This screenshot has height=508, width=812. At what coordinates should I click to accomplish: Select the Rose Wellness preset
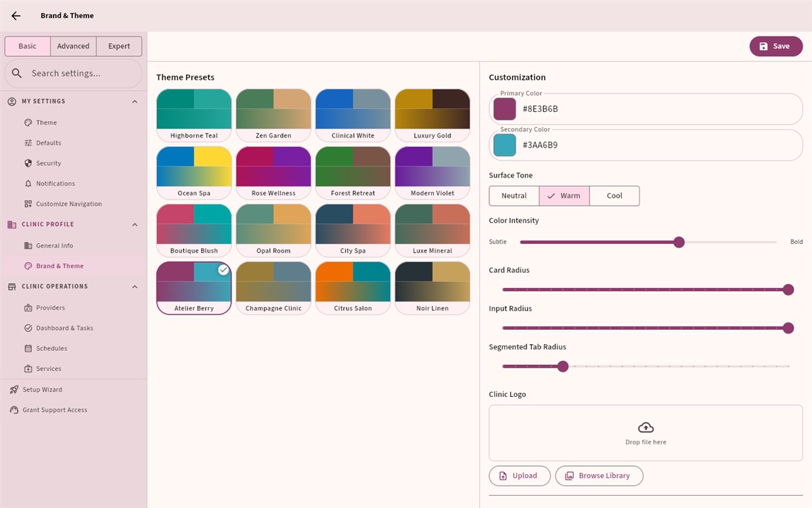click(273, 173)
